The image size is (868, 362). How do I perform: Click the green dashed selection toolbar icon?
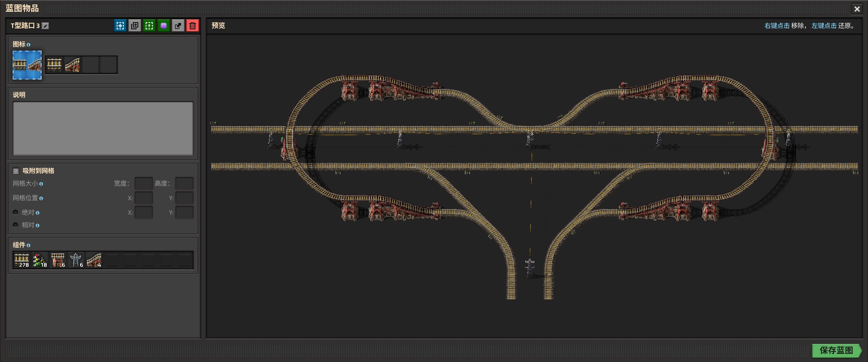149,26
